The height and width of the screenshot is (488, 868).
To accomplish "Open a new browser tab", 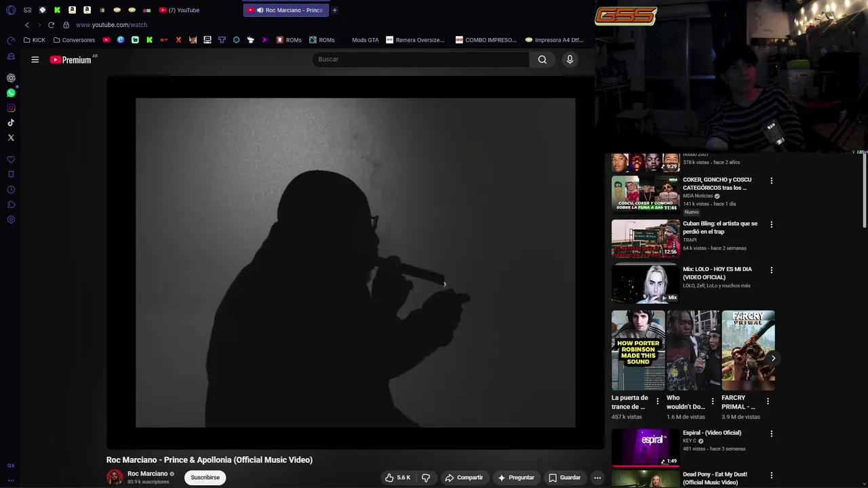I will point(334,10).
